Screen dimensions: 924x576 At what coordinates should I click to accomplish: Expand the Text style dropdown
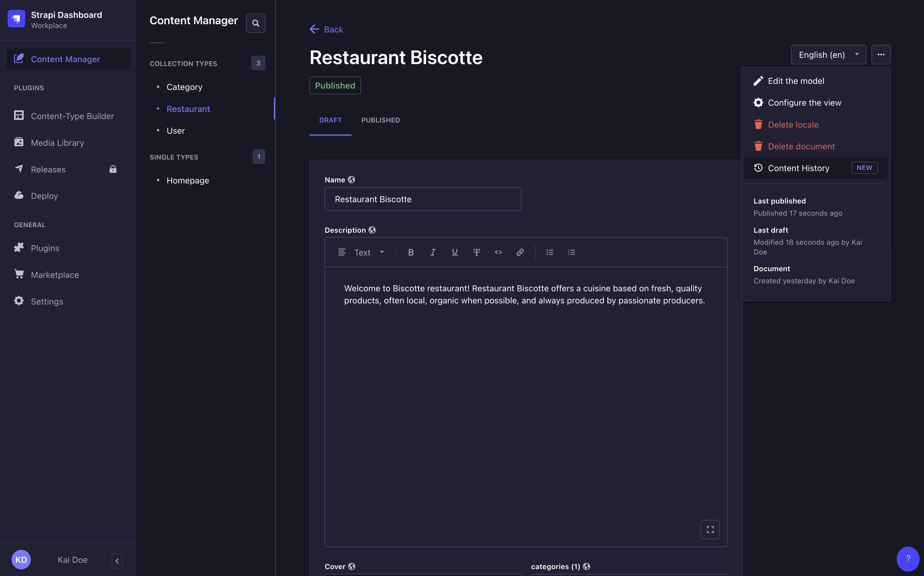pos(367,252)
